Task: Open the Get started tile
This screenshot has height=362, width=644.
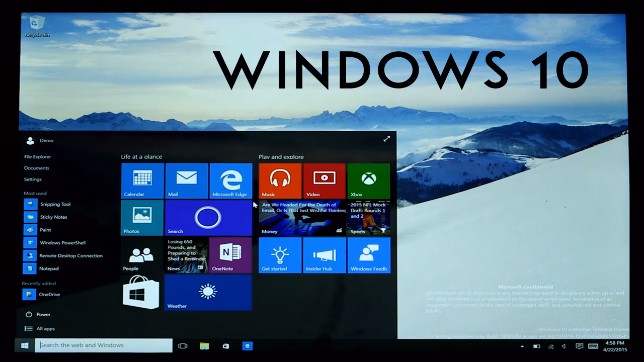Action: [280, 255]
